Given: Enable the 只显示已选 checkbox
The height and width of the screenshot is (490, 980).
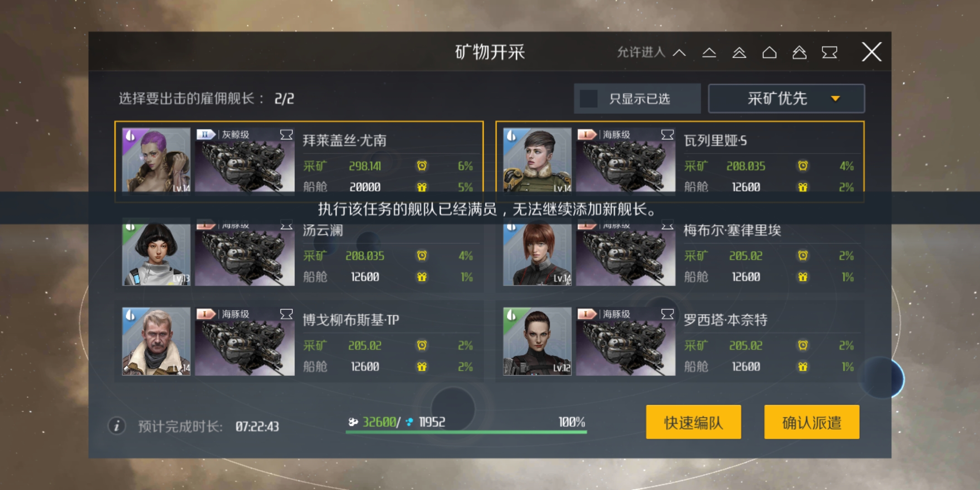Looking at the screenshot, I should [589, 98].
